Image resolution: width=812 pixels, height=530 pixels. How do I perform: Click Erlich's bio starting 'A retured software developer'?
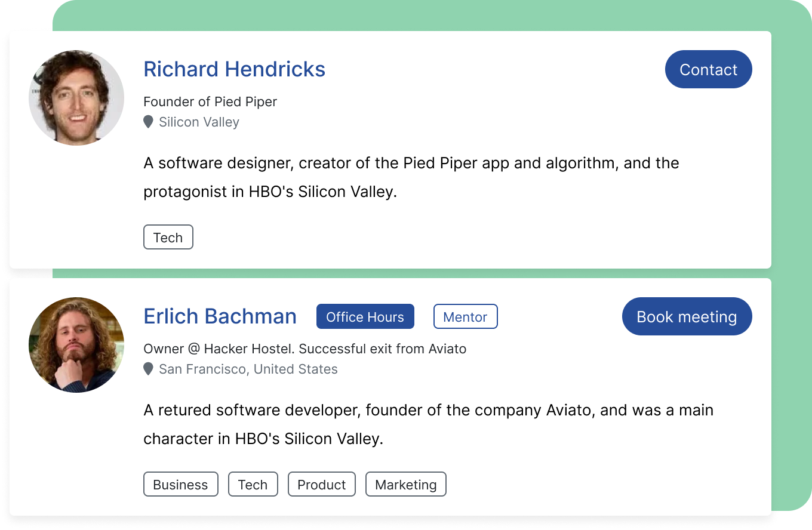click(428, 424)
